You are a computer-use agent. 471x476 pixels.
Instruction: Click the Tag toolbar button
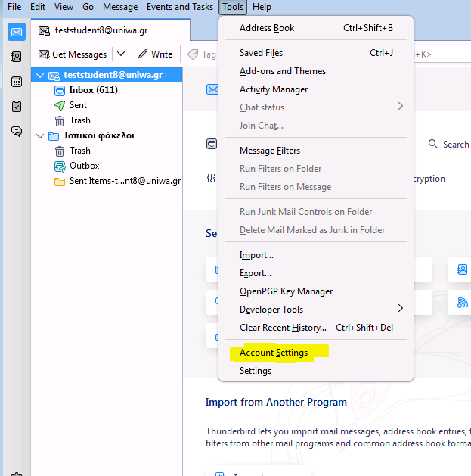(202, 54)
